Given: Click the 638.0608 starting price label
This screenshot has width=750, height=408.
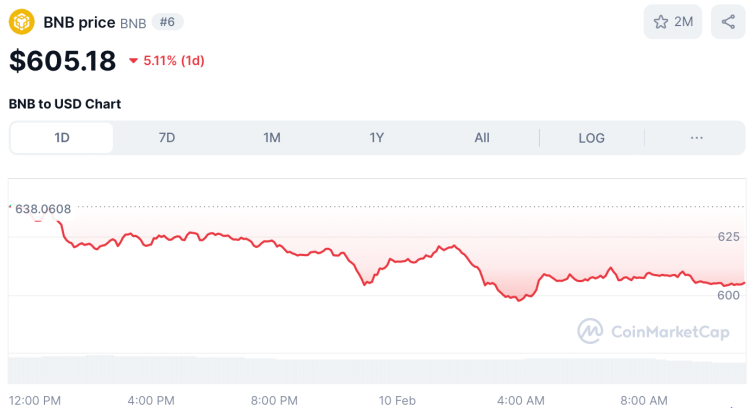Looking at the screenshot, I should (43, 209).
